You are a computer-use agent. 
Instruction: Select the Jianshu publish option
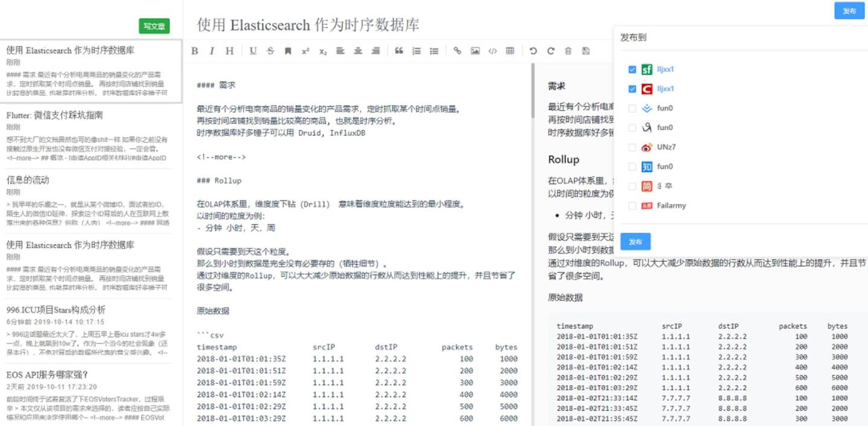click(x=632, y=186)
